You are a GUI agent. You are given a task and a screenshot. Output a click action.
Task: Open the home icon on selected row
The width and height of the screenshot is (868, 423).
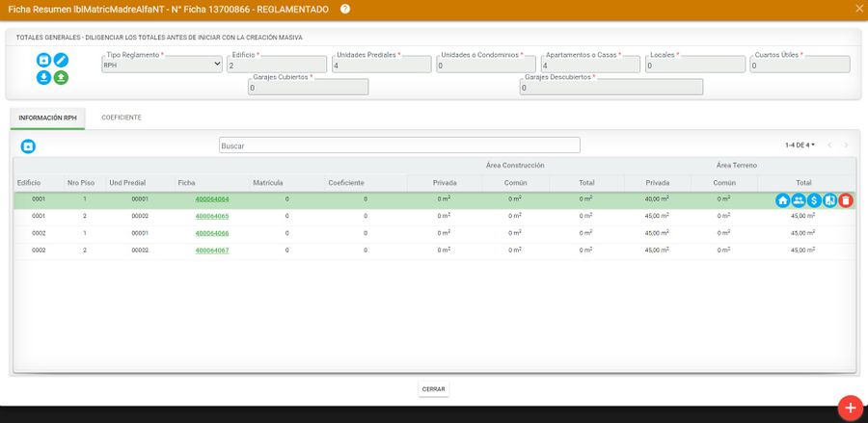[783, 200]
